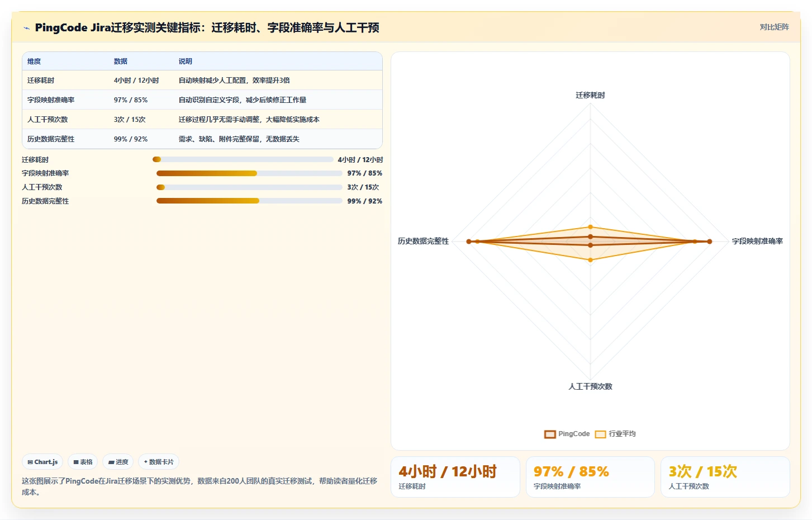Click the Chart.js tag chip

[42, 462]
